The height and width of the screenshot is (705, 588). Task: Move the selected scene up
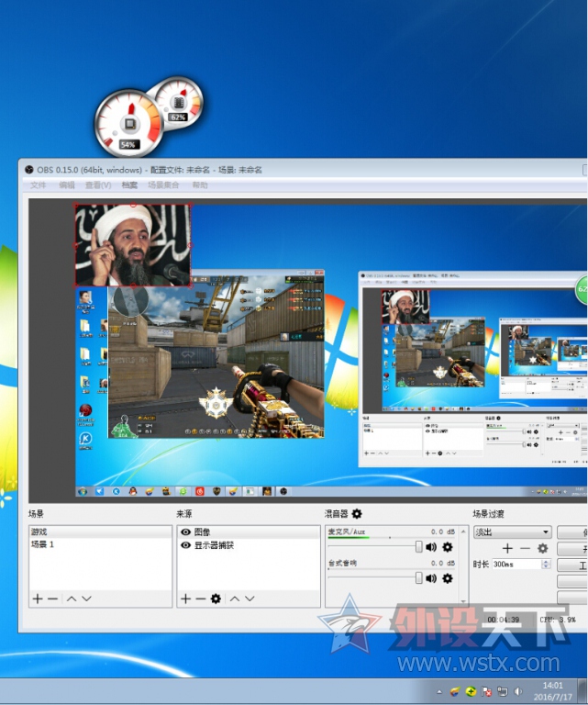click(72, 599)
